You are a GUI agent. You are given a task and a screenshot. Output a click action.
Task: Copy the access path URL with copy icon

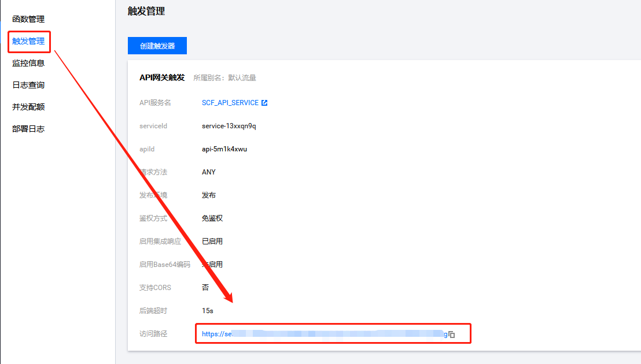click(452, 335)
